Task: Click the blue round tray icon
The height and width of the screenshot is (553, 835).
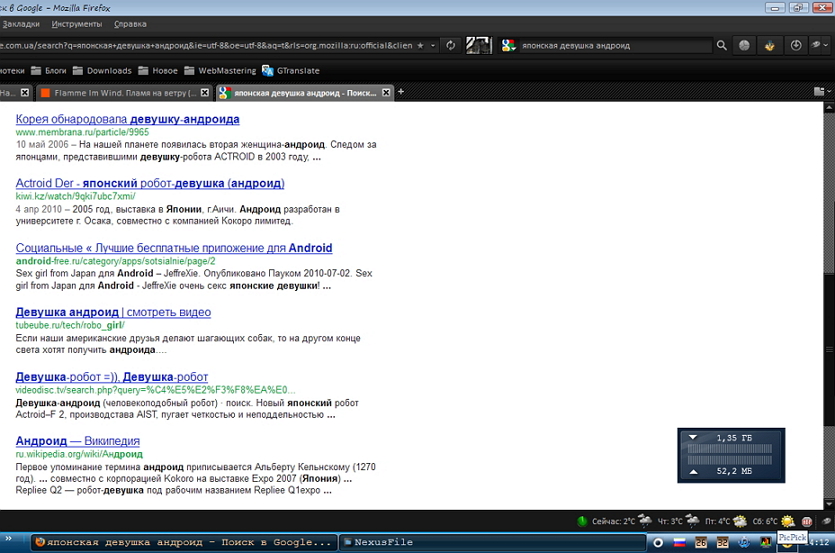Action: (x=743, y=543)
